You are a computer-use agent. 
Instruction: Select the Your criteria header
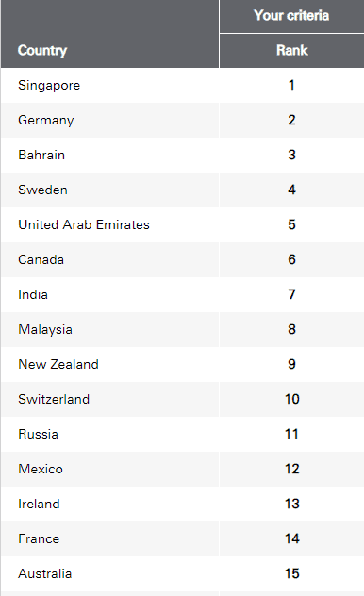pos(291,15)
